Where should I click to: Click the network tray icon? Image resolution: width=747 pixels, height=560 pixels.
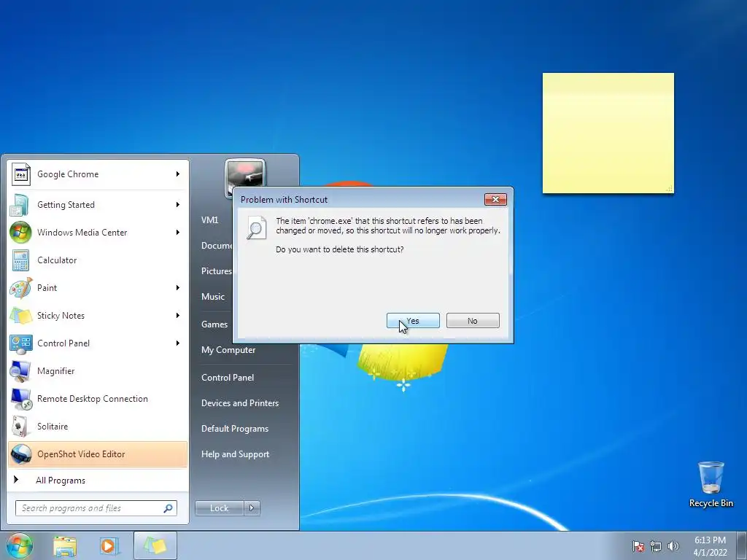click(656, 546)
